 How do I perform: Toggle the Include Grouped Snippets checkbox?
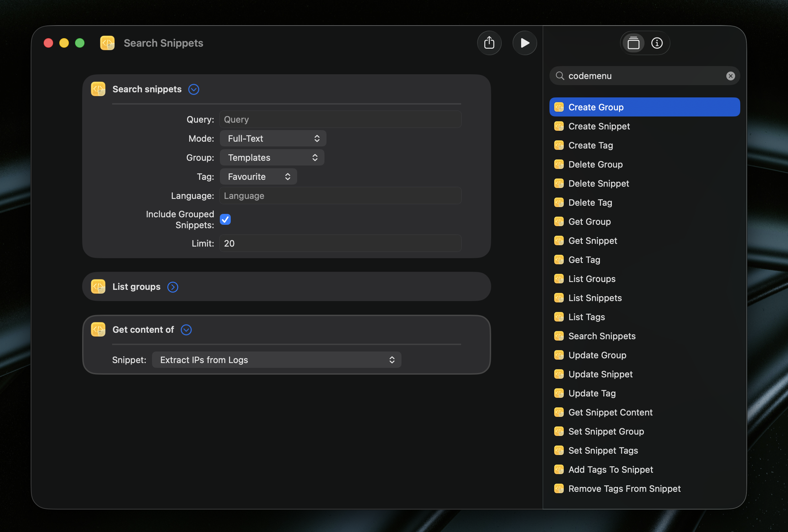pos(225,219)
